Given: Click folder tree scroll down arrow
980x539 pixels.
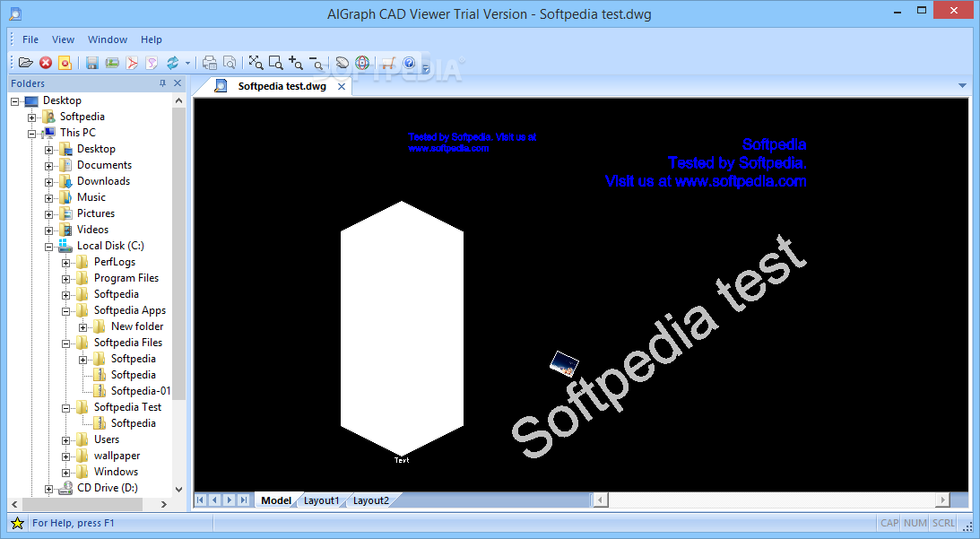Looking at the screenshot, I should pos(178,490).
